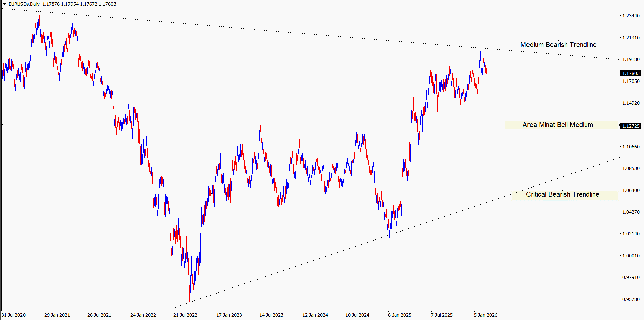644x320 pixels.
Task: Select the Area Minat Beli Medium label
Action: click(x=557, y=125)
